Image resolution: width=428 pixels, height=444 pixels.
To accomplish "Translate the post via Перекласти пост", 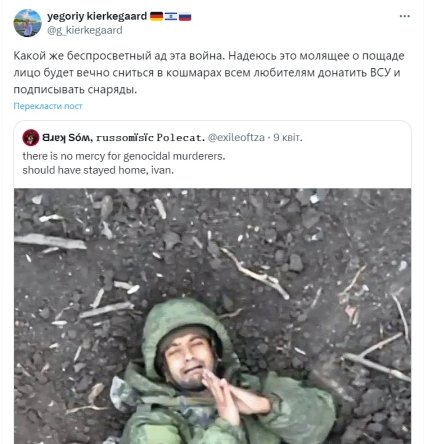I will coord(48,106).
